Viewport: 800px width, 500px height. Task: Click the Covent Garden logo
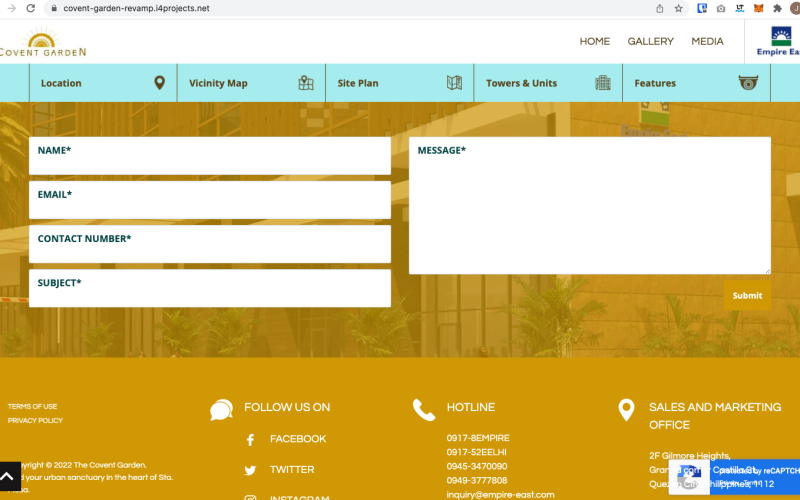pyautogui.click(x=43, y=43)
